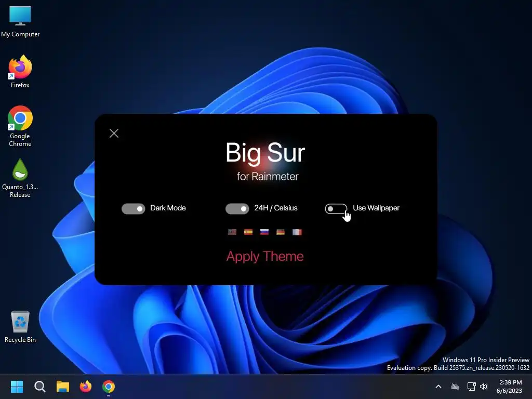Screen dimensions: 532x399
Task: Select the Quanto_1.3 Release desktop icon
Action: (x=20, y=178)
